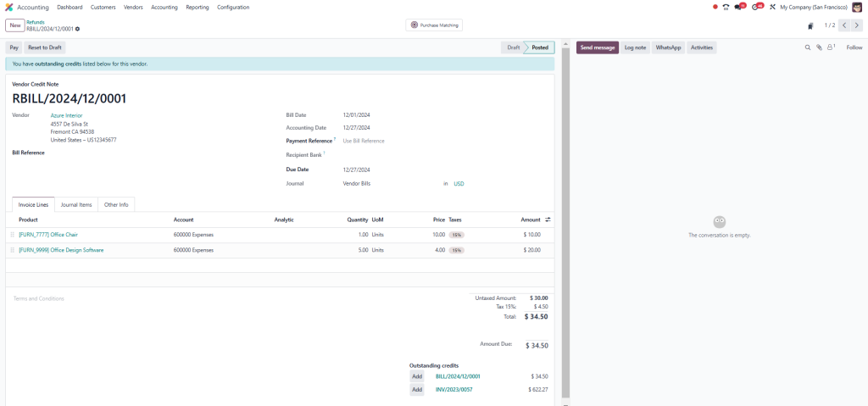Switch to the Other Info tab
This screenshot has width=868, height=406.
116,205
